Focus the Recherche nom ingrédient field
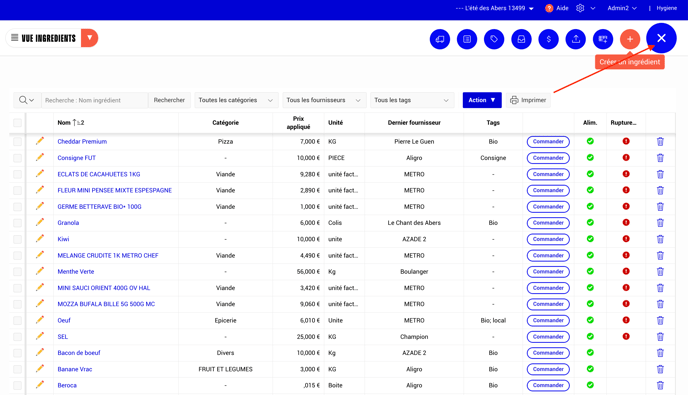Screen dimensions: 688x395 coord(95,100)
